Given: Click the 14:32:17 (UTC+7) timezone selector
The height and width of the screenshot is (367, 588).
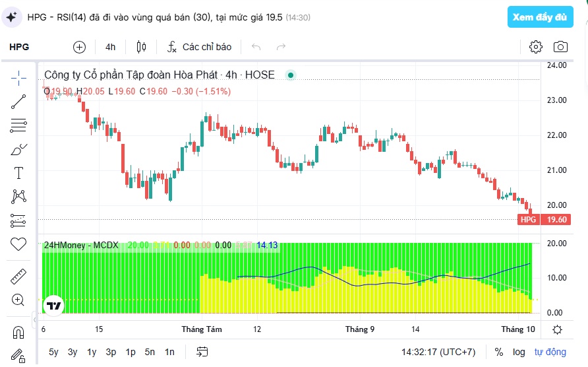Looking at the screenshot, I should point(438,352).
